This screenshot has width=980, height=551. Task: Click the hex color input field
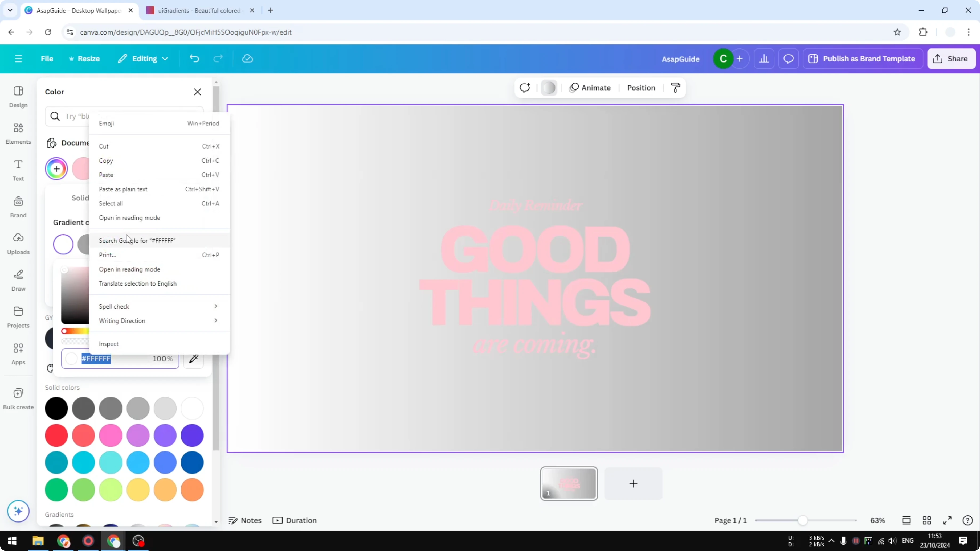(x=120, y=359)
